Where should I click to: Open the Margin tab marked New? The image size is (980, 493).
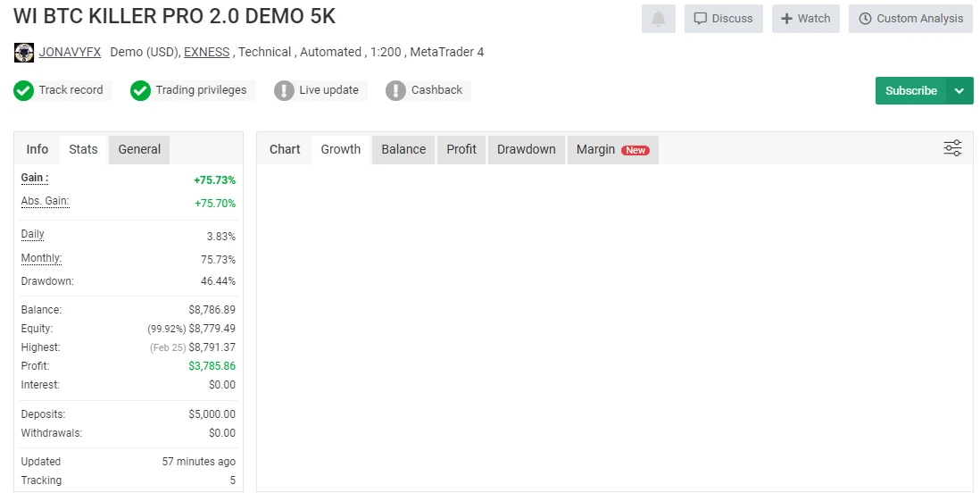[x=611, y=149]
